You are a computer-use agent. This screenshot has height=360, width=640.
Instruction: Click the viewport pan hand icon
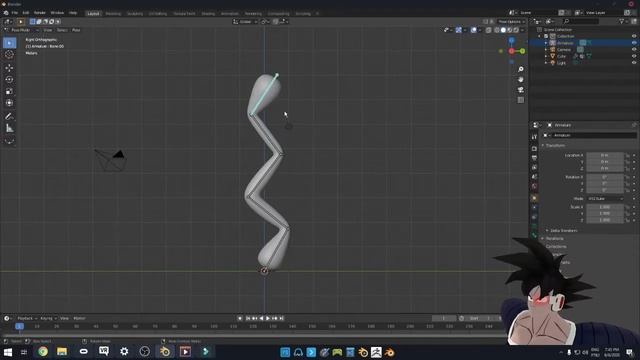click(x=520, y=80)
